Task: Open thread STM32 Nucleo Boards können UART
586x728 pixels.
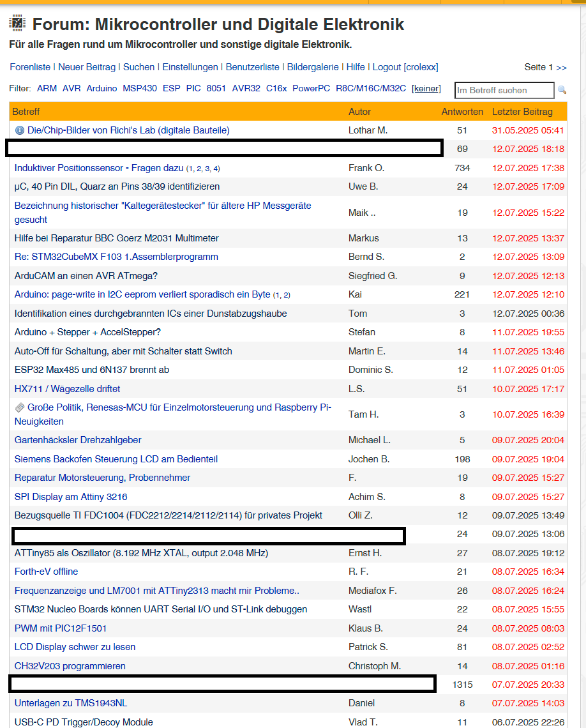Action: pos(160,609)
